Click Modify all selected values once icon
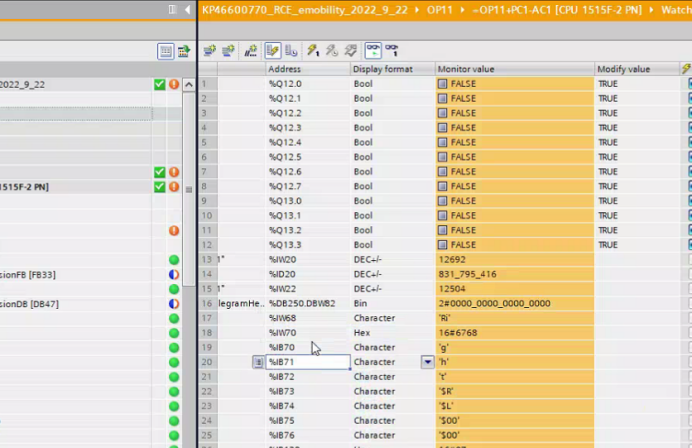Image resolution: width=692 pixels, height=448 pixels. 313,51
